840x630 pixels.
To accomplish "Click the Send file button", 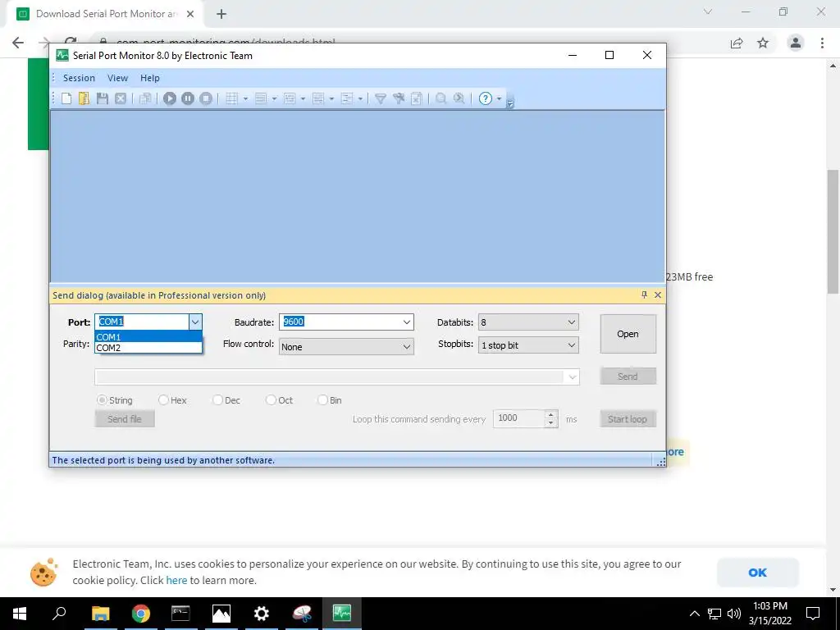I will point(125,419).
